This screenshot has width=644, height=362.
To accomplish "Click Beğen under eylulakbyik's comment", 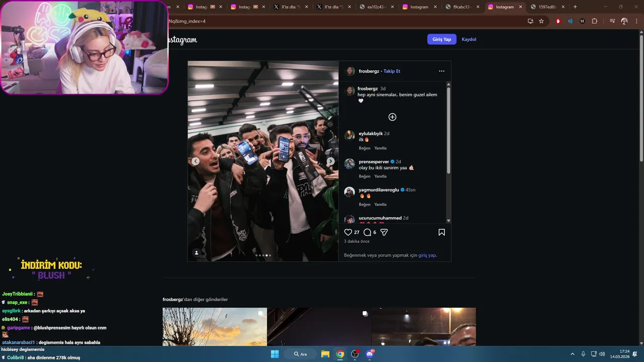I will [x=364, y=148].
